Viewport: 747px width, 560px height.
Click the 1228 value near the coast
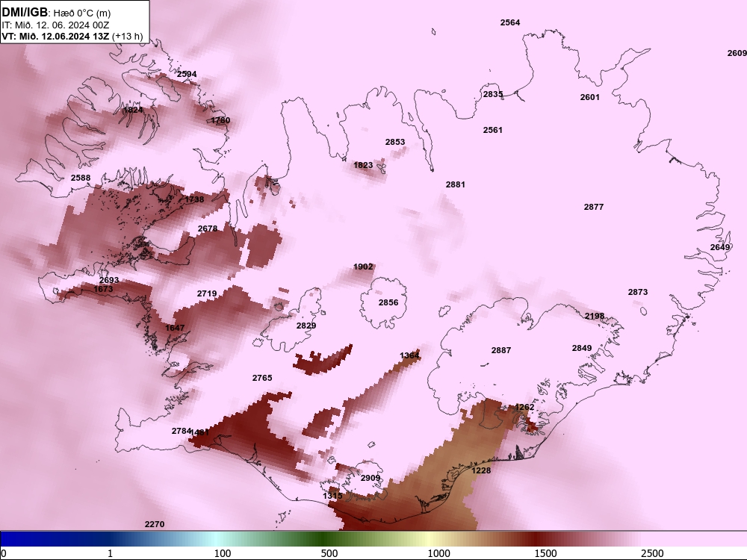(481, 470)
